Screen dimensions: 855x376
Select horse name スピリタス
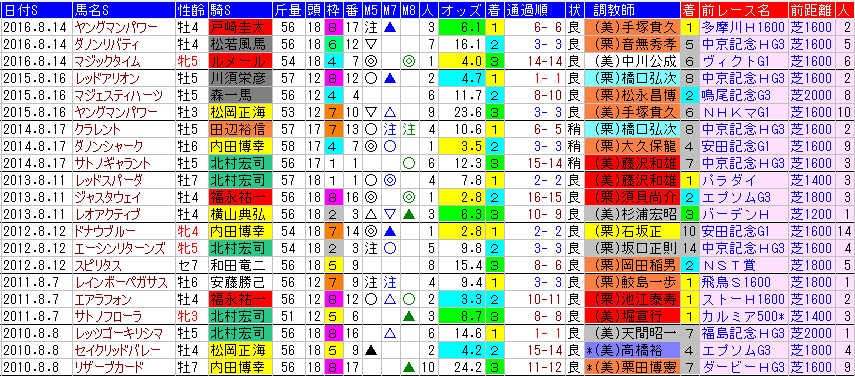click(97, 265)
